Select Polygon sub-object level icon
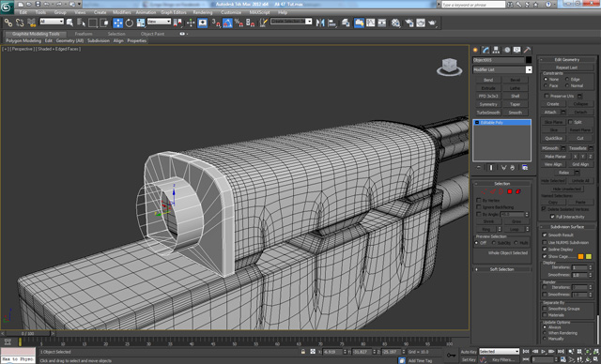Viewport: 601px width, 364px height. click(x=510, y=191)
